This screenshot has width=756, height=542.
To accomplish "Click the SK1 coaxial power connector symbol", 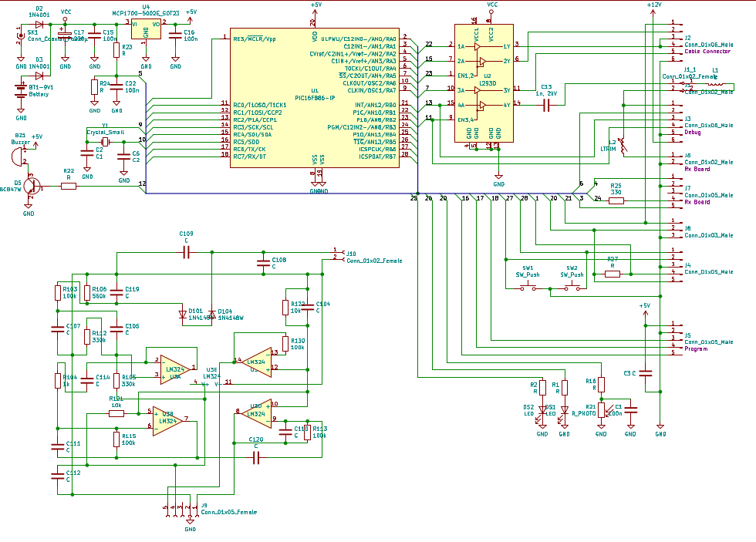I will [x=21, y=35].
